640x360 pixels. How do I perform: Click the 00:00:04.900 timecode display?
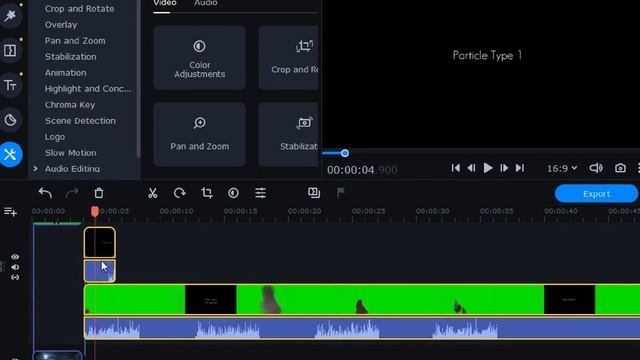362,170
